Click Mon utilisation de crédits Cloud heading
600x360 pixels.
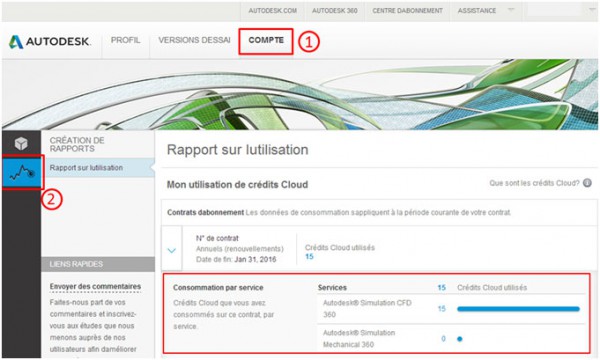click(x=237, y=185)
